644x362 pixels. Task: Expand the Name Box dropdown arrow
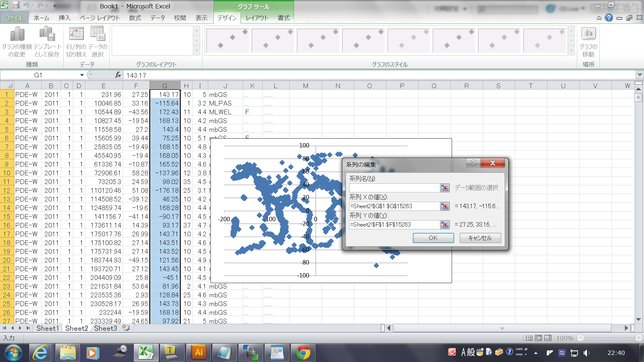pos(82,75)
